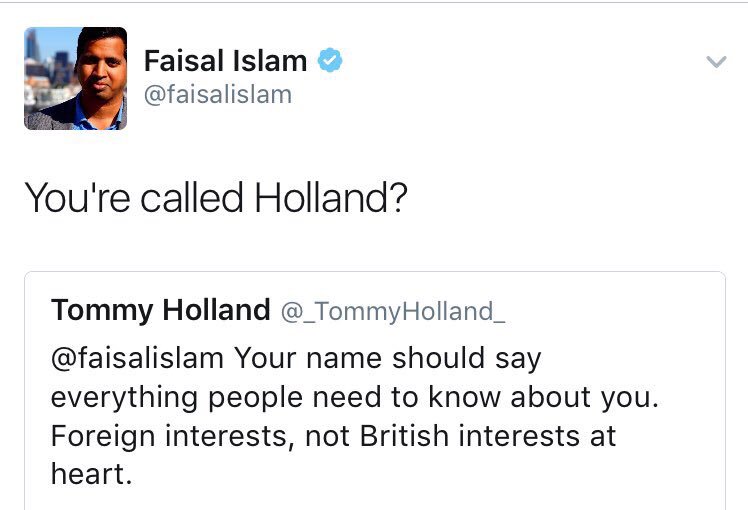This screenshot has height=510, width=748.
Task: Click the Tommy Holland name in quoted tweet
Action: coord(160,311)
